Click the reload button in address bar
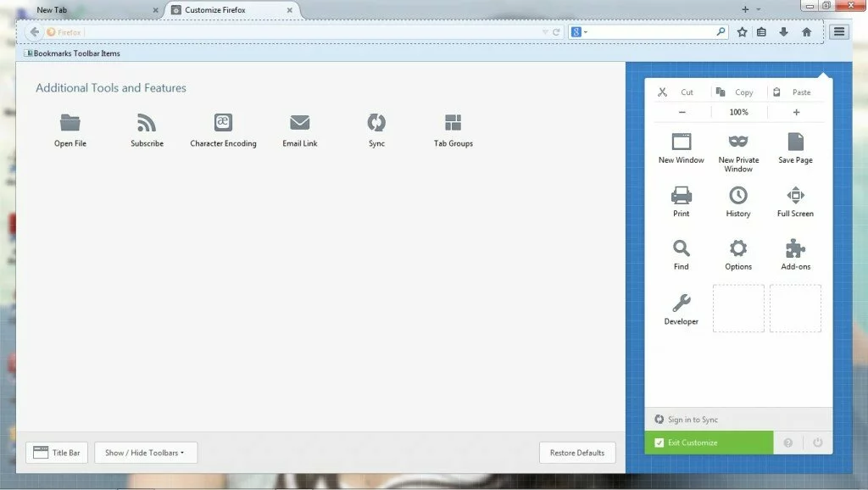868x490 pixels. [x=556, y=32]
